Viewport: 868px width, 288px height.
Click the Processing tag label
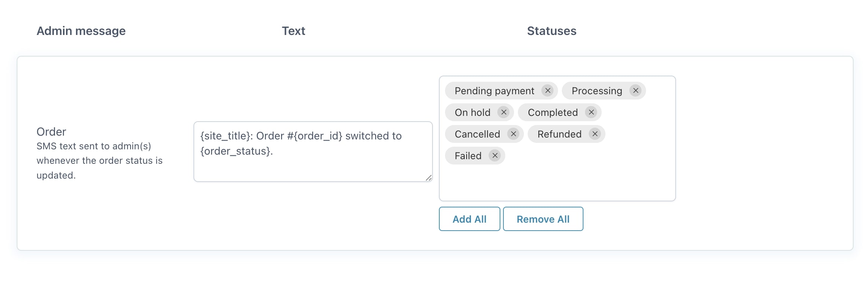(x=597, y=91)
